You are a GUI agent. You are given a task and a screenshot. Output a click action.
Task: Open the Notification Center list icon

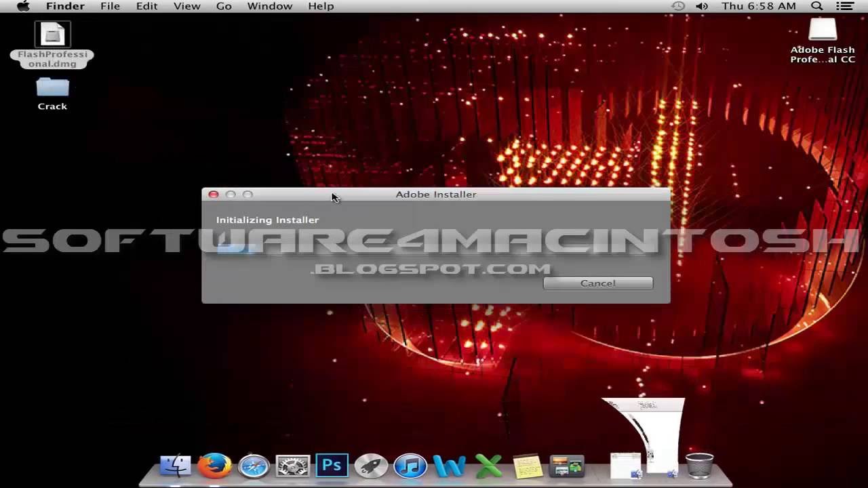click(845, 6)
